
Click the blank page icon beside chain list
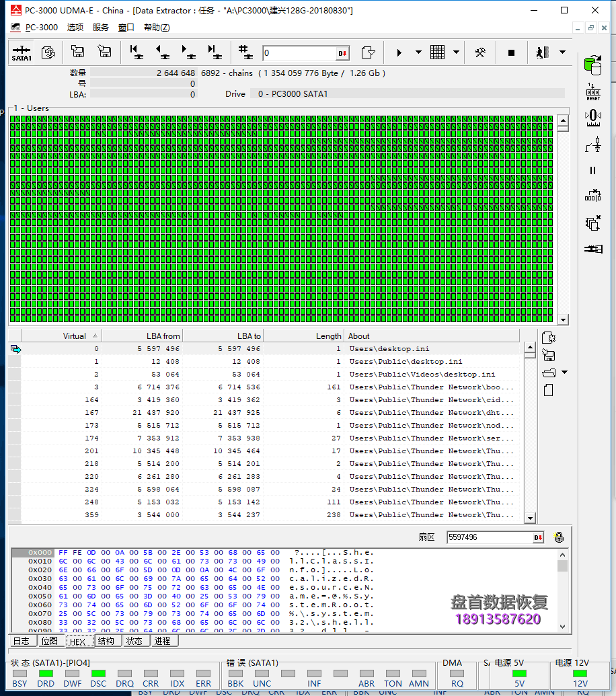click(548, 390)
